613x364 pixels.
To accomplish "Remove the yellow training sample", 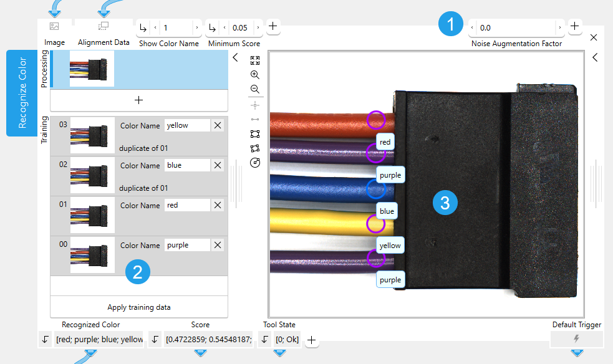I will click(218, 125).
